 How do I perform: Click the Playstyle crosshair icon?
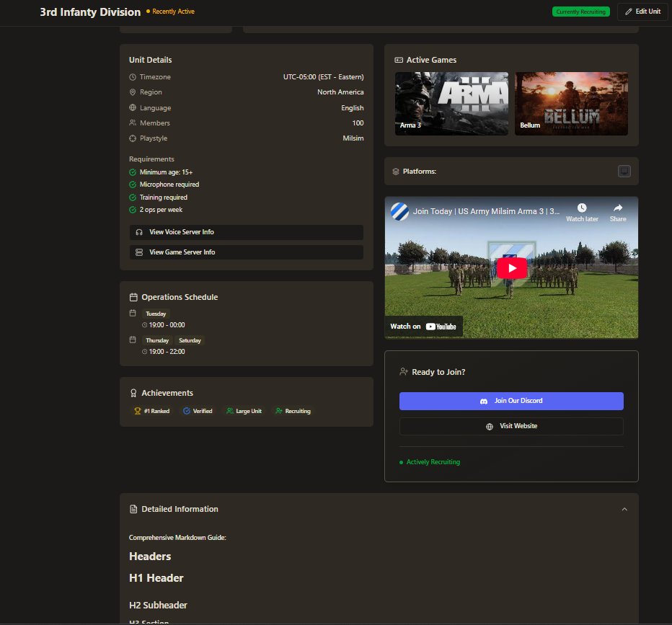coord(133,138)
